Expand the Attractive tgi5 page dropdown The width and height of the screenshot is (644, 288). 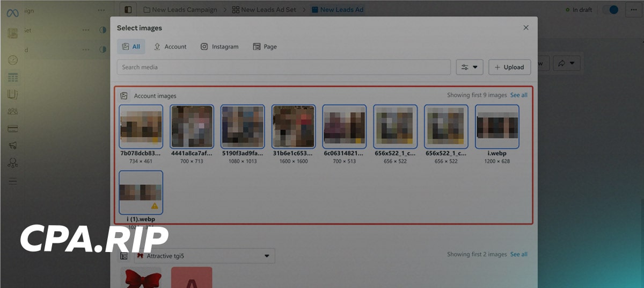coord(204,256)
